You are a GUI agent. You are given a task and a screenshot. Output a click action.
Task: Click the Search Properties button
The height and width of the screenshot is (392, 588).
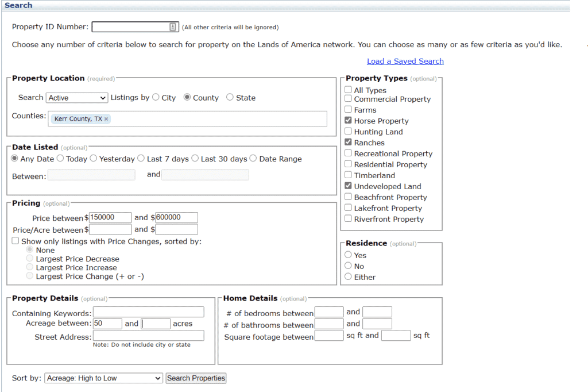195,378
